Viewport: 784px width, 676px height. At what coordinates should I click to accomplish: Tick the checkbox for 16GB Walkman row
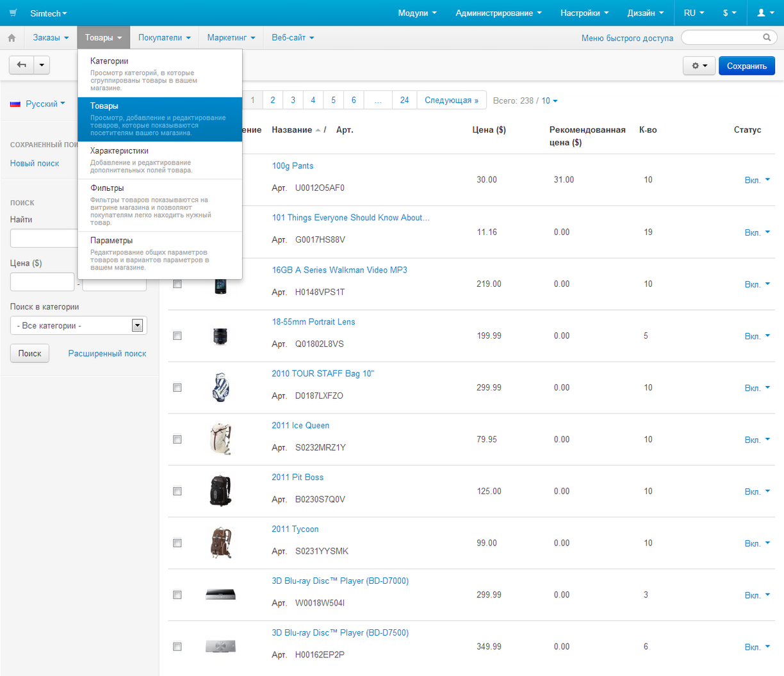click(x=177, y=284)
